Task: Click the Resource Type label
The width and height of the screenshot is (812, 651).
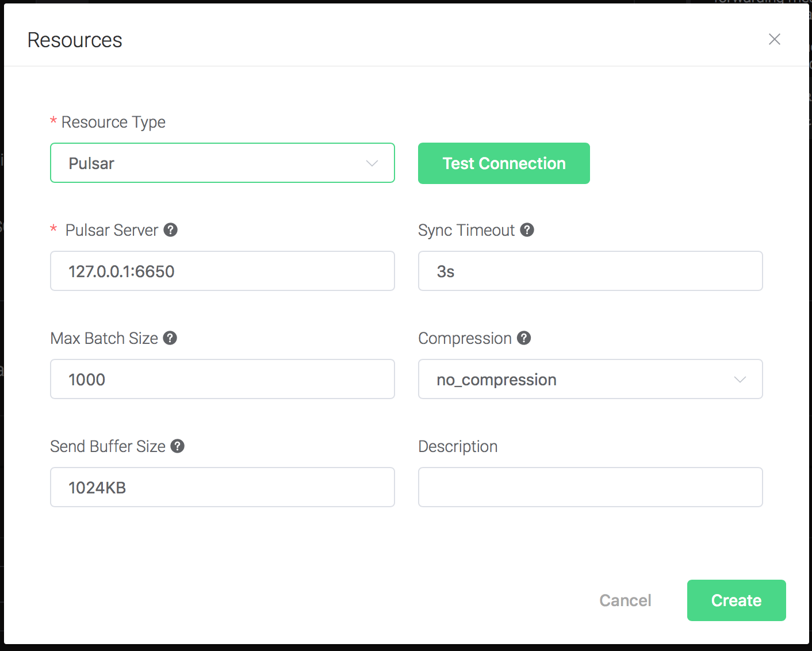Action: [113, 122]
